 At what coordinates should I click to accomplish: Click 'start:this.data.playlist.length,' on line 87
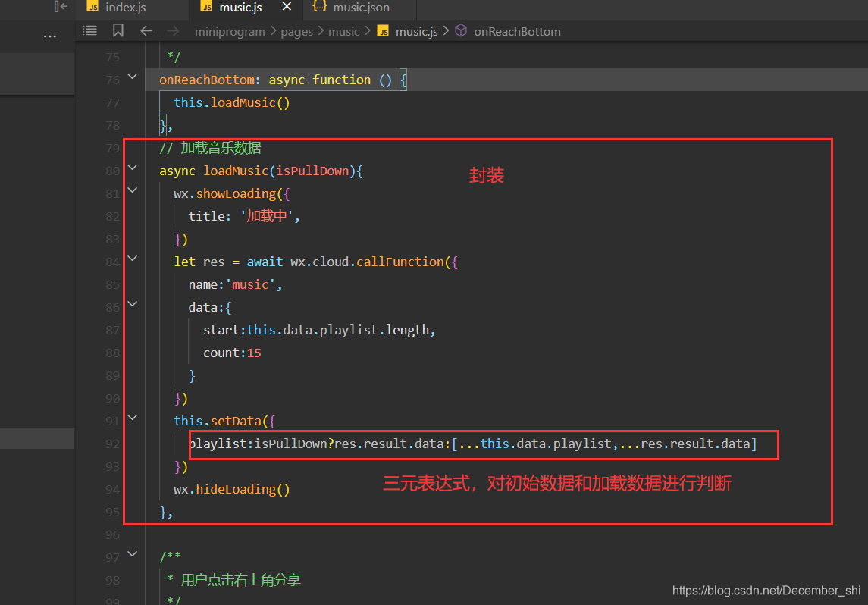319,331
